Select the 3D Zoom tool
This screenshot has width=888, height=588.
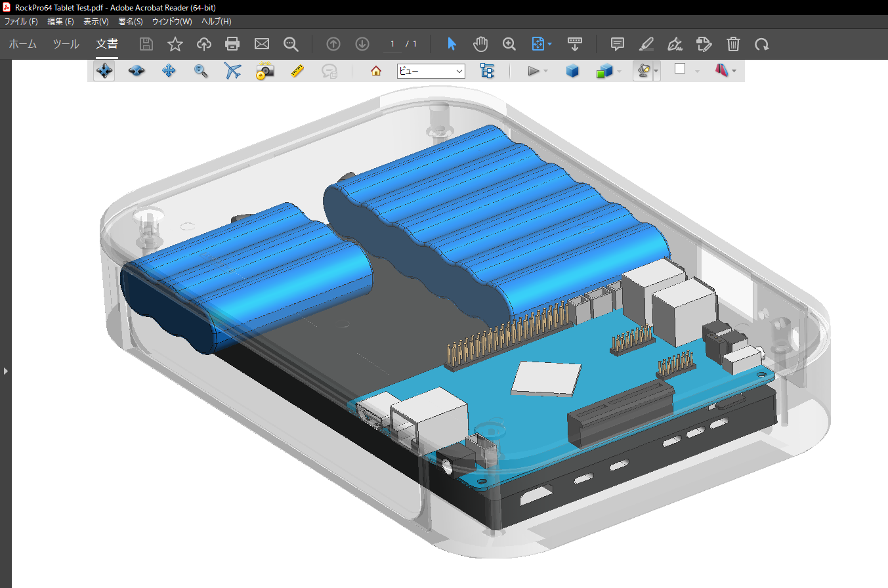(201, 71)
